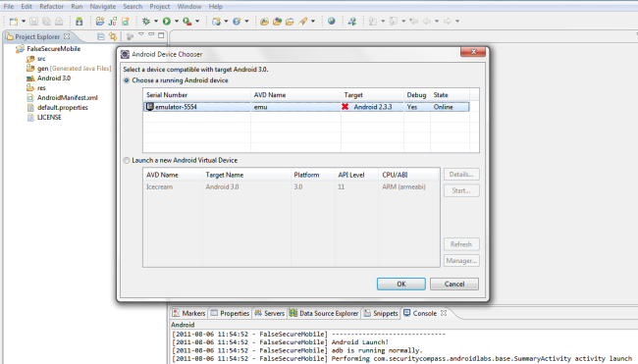638x364 pixels.
Task: Open Android SDK and AVD Manager icon
Action: [79, 22]
